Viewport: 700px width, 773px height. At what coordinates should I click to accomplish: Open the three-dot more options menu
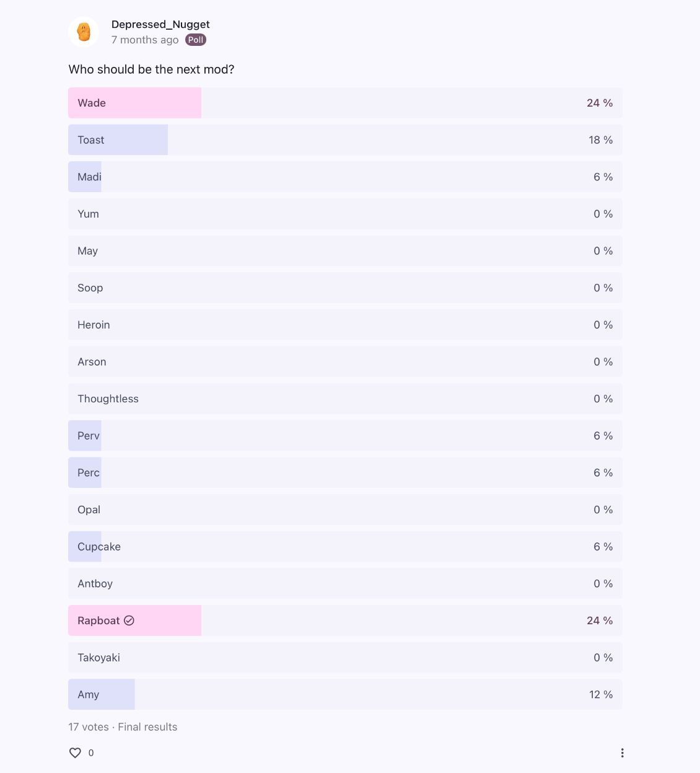coord(622,753)
